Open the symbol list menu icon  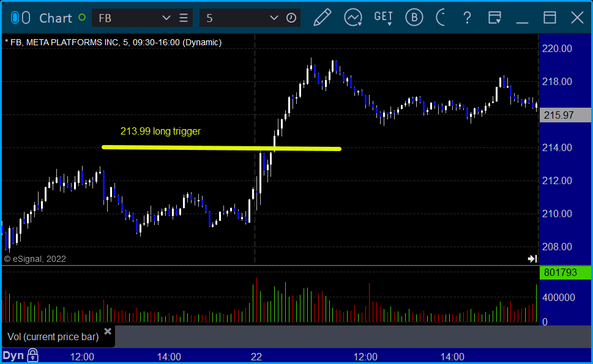[x=184, y=18]
